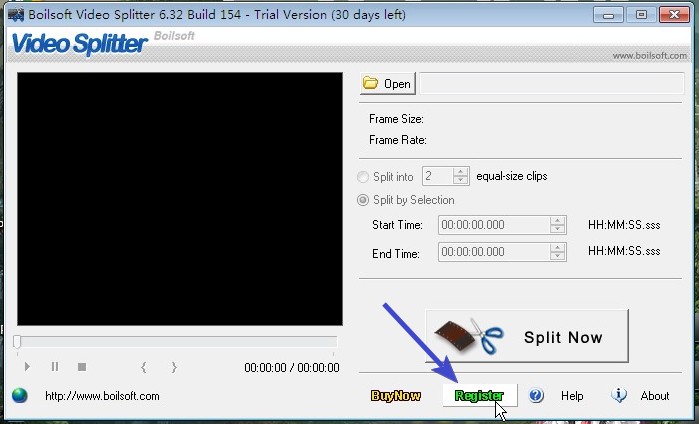Click the globe website icon

pos(20,395)
